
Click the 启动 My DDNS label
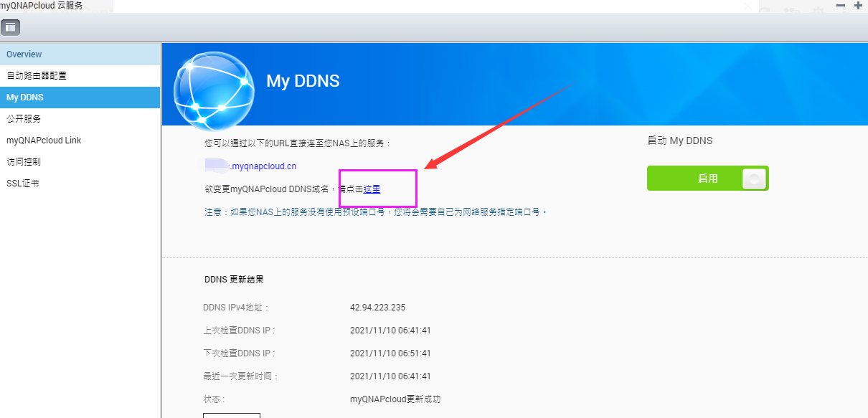click(680, 141)
